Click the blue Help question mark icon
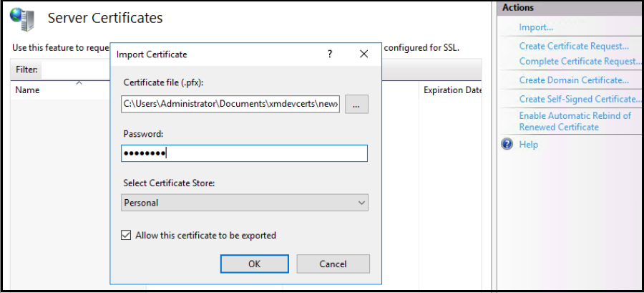Image resolution: width=644 pixels, height=293 pixels. click(x=507, y=145)
